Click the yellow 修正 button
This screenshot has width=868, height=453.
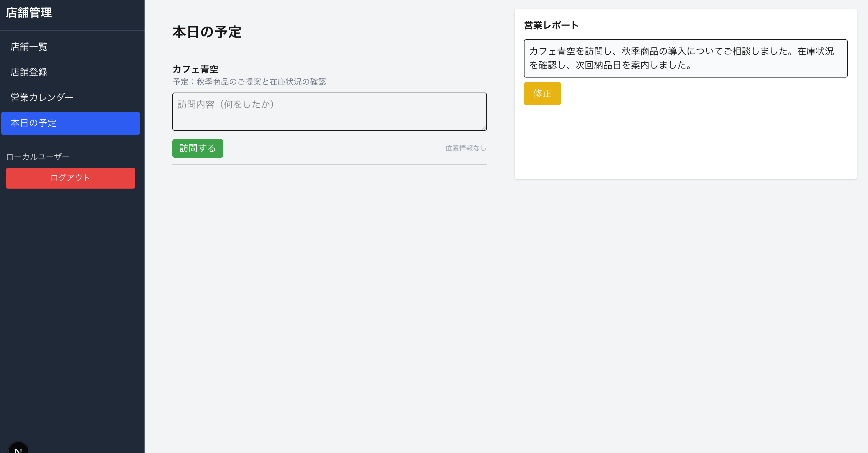[542, 94]
